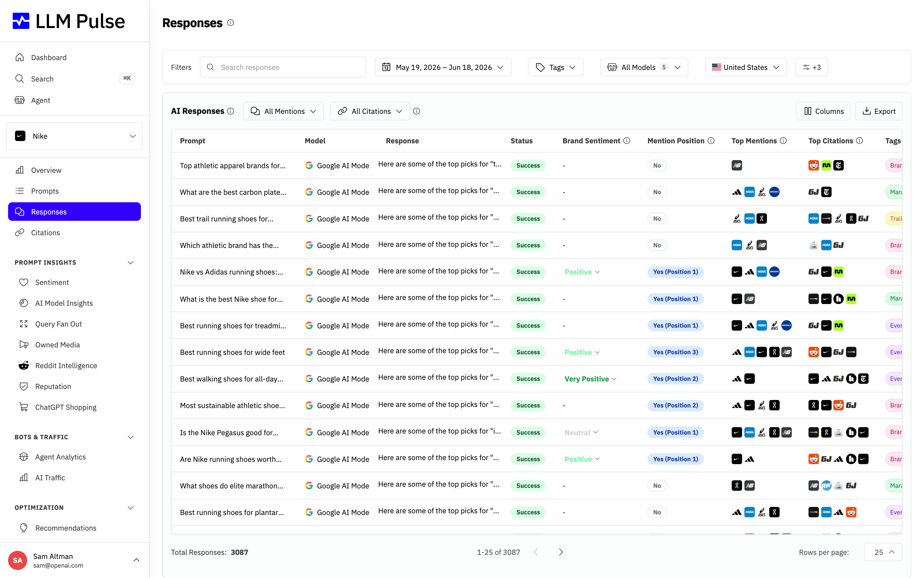This screenshot has height=578, width=924.
Task: Open the All Models filter dropdown
Action: (644, 67)
